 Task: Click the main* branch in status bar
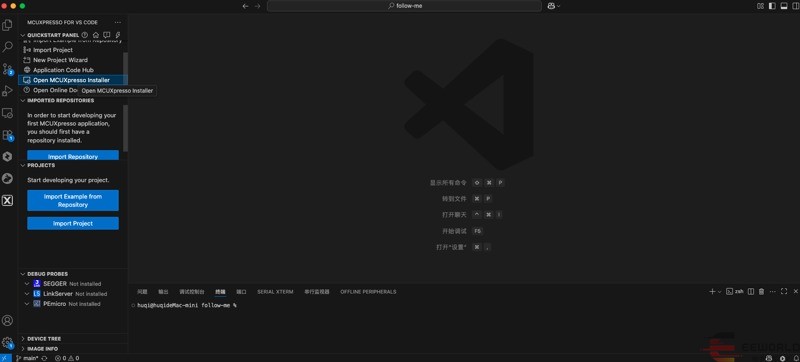(x=28, y=358)
